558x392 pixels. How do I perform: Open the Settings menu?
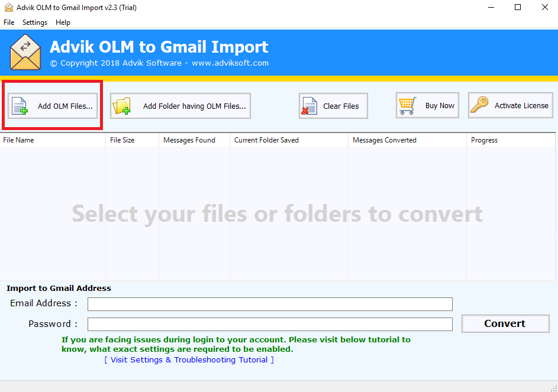[35, 22]
